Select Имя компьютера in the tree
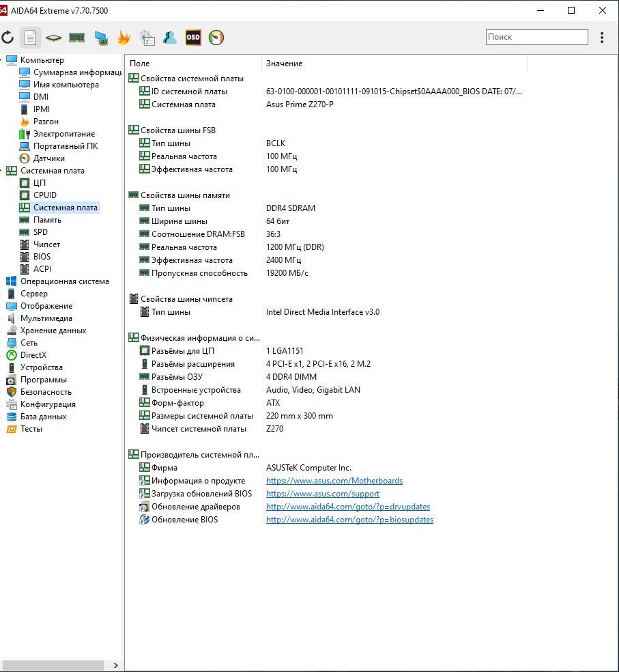This screenshot has height=672, width=619. coord(66,85)
